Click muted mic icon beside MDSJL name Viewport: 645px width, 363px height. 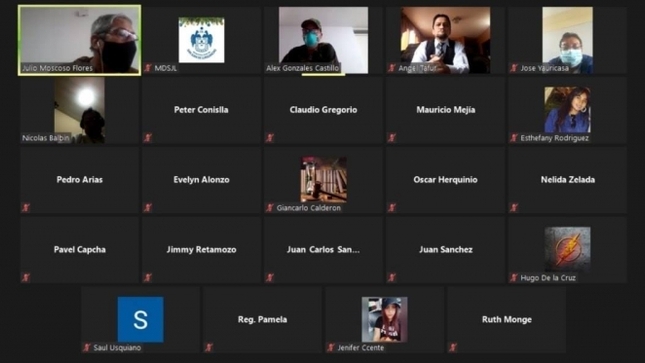[x=148, y=68]
